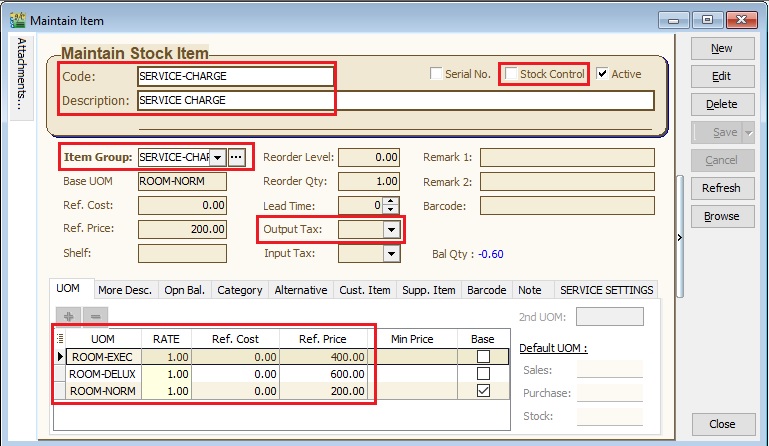Open the Item Group dropdown
Image resolution: width=769 pixels, height=446 pixels.
tap(217, 157)
